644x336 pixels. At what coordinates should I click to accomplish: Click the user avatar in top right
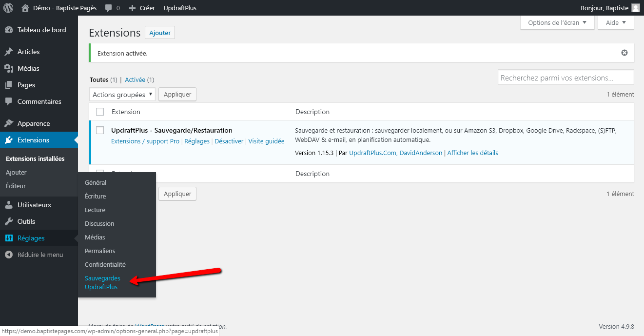(636, 8)
